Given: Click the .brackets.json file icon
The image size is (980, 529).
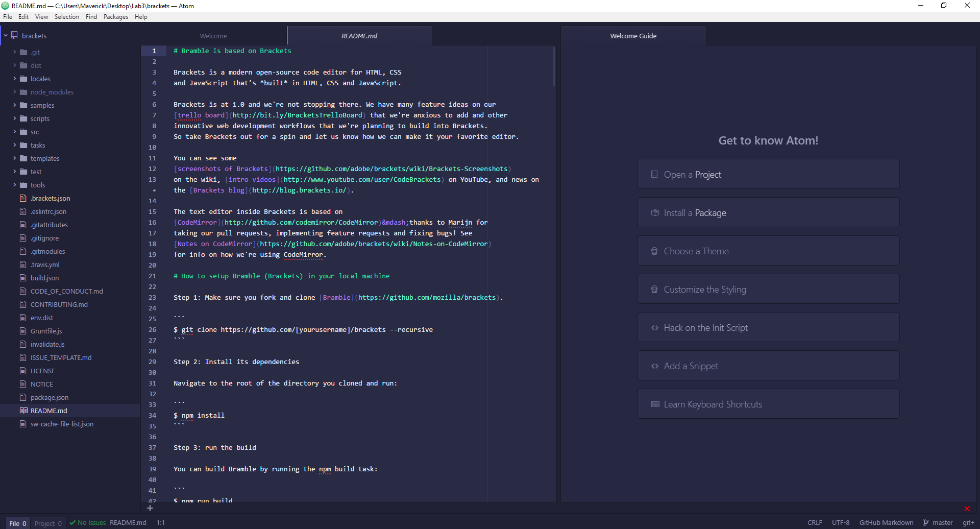Looking at the screenshot, I should click(23, 198).
